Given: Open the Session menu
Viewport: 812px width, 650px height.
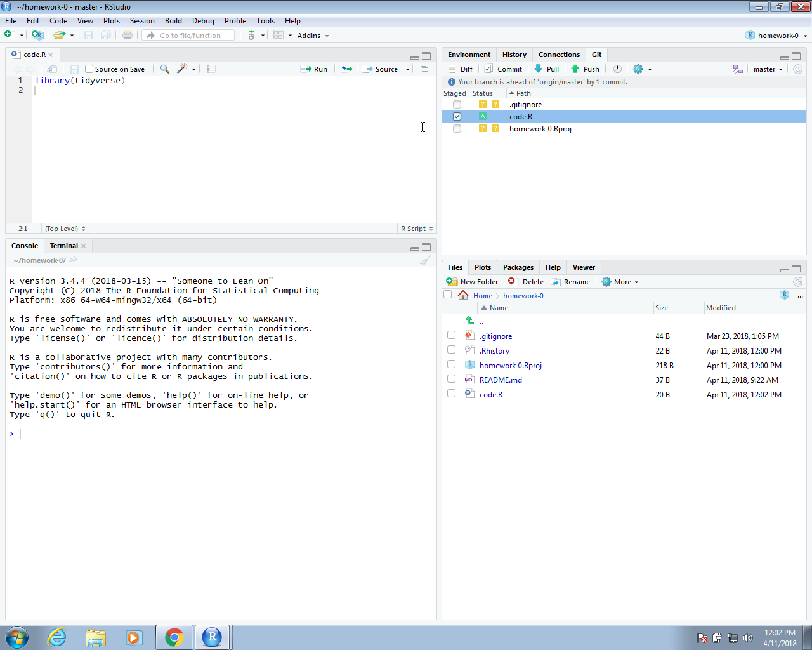Looking at the screenshot, I should coord(142,21).
